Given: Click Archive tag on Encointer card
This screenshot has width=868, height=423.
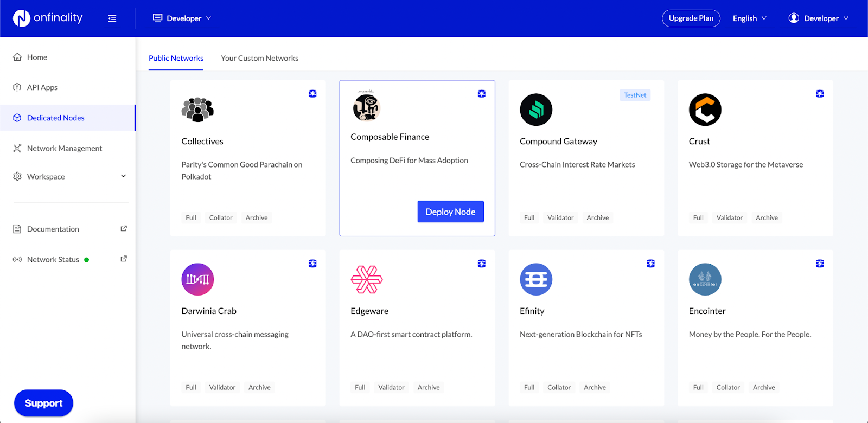Looking at the screenshot, I should pos(764,387).
